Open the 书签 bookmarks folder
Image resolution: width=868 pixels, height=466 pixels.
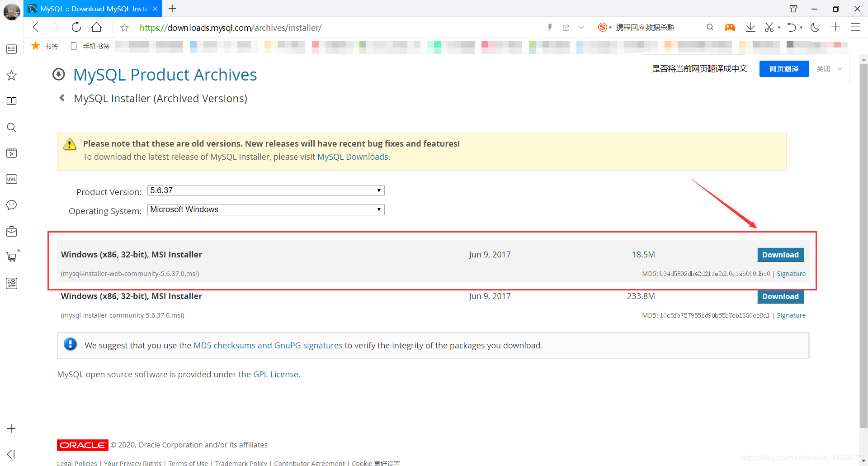pyautogui.click(x=45, y=46)
